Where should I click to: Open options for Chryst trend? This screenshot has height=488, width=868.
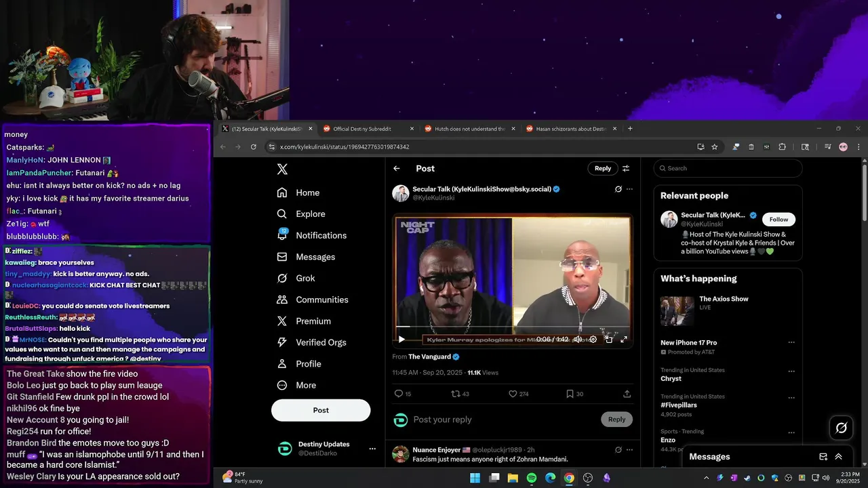pyautogui.click(x=791, y=371)
